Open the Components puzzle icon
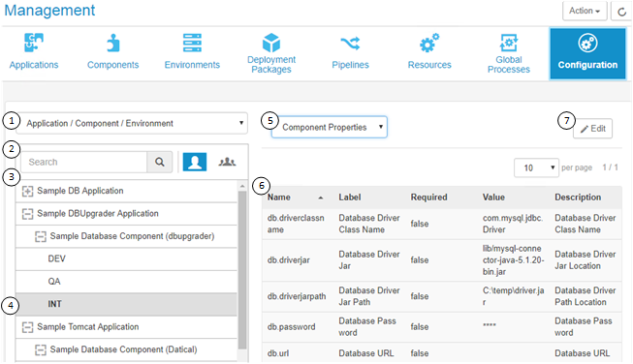 coord(113,43)
